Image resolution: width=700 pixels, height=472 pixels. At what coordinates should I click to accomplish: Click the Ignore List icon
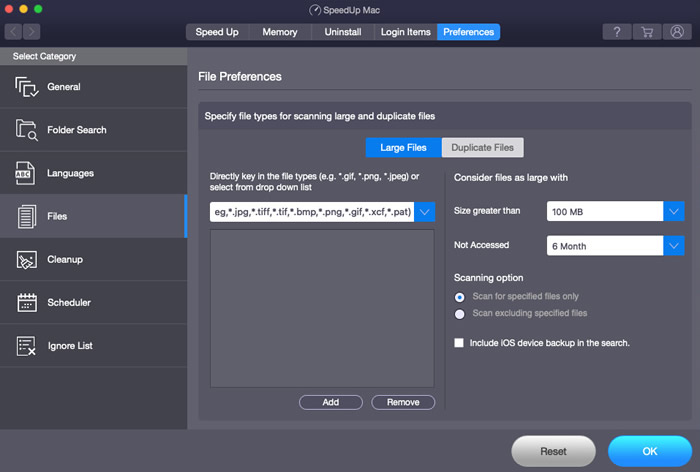26,346
